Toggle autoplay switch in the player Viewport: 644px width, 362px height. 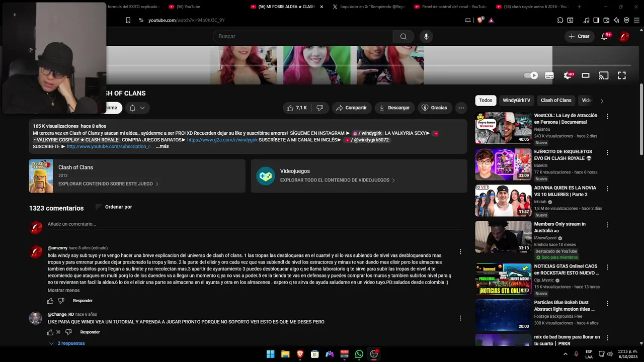[x=531, y=75]
